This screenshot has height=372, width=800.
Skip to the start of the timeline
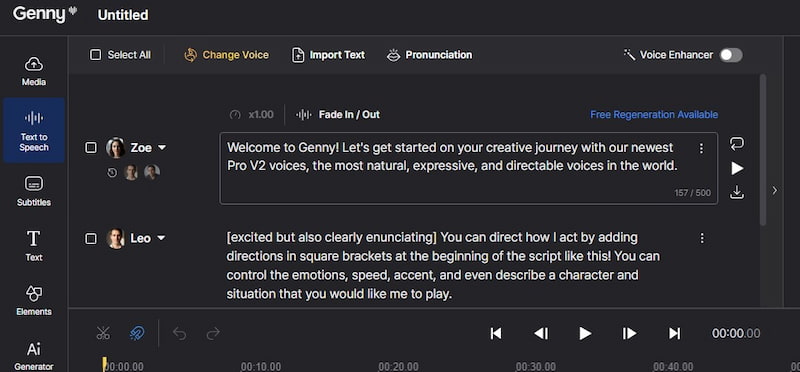point(496,334)
